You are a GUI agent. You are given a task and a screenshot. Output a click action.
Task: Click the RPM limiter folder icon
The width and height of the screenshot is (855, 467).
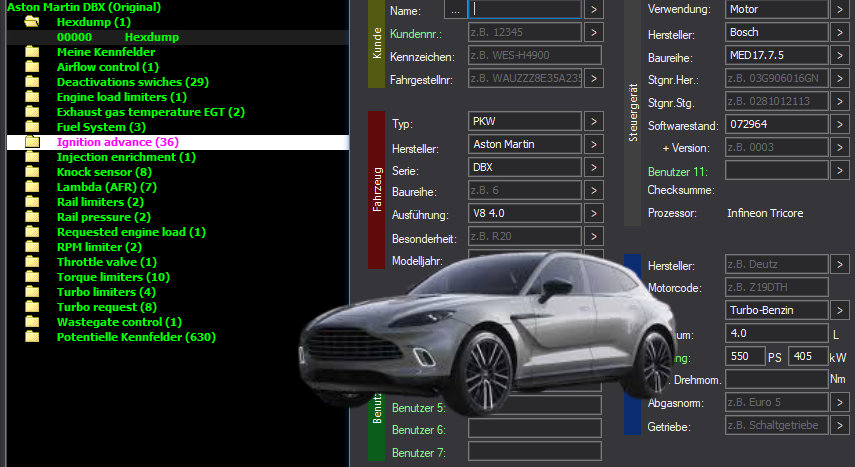pyautogui.click(x=32, y=247)
